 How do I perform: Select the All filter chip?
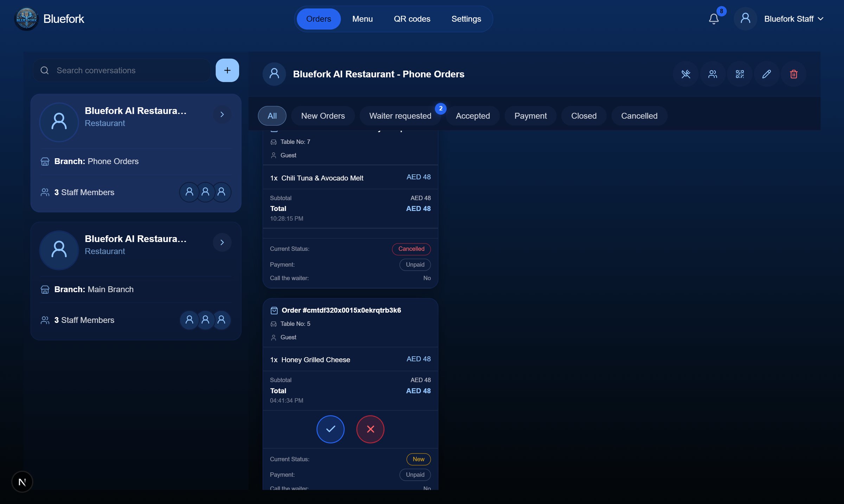(272, 116)
